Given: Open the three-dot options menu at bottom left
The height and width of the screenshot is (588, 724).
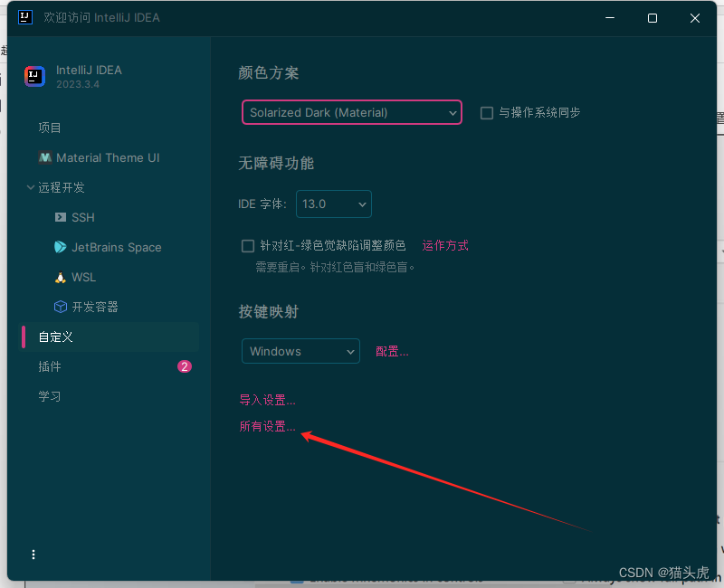Looking at the screenshot, I should pos(33,555).
